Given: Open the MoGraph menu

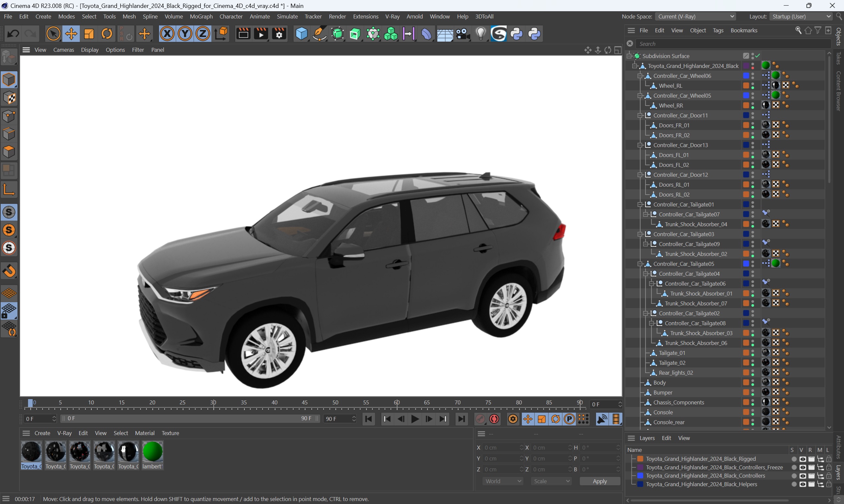Looking at the screenshot, I should [201, 16].
